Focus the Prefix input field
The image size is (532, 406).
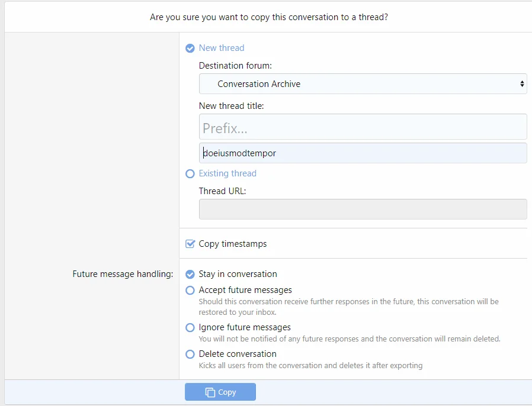tap(363, 127)
